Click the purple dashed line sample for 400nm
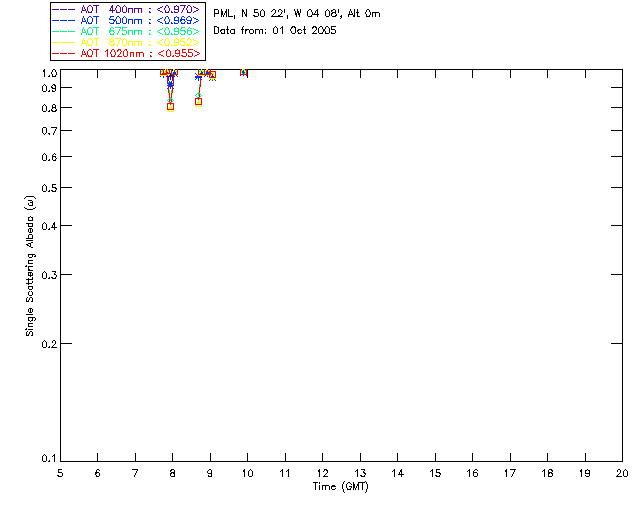 [64, 9]
